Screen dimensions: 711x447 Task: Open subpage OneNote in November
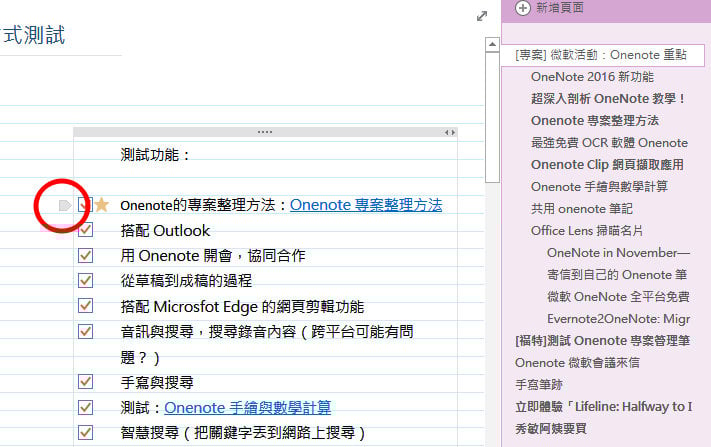(618, 253)
